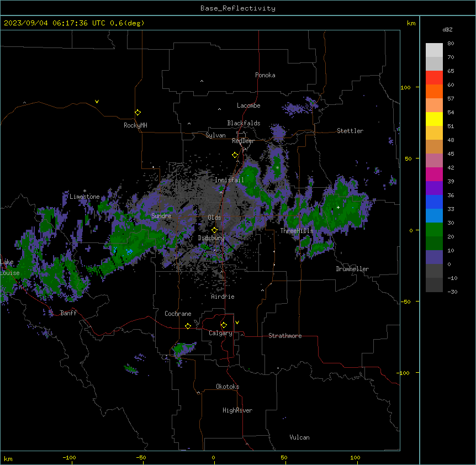
Task: Select the Sundre label
Action: point(161,216)
